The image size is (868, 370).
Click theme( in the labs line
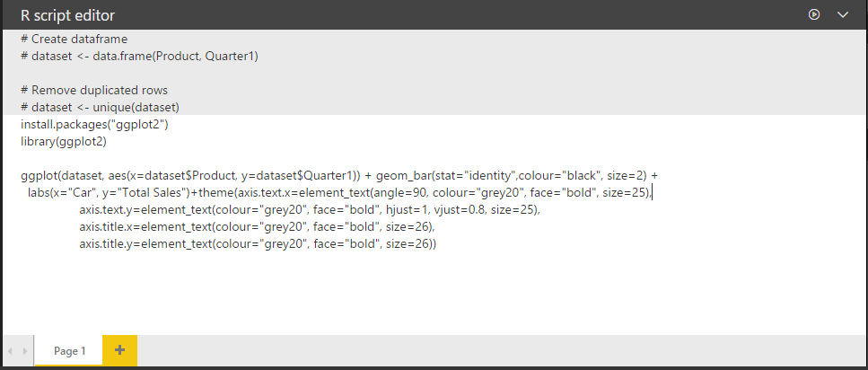point(217,193)
